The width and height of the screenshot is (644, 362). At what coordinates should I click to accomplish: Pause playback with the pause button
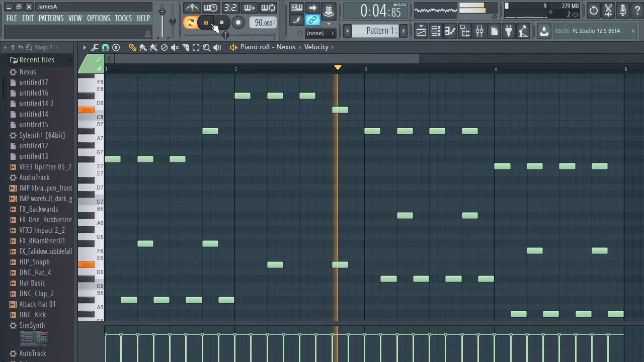[x=206, y=23]
